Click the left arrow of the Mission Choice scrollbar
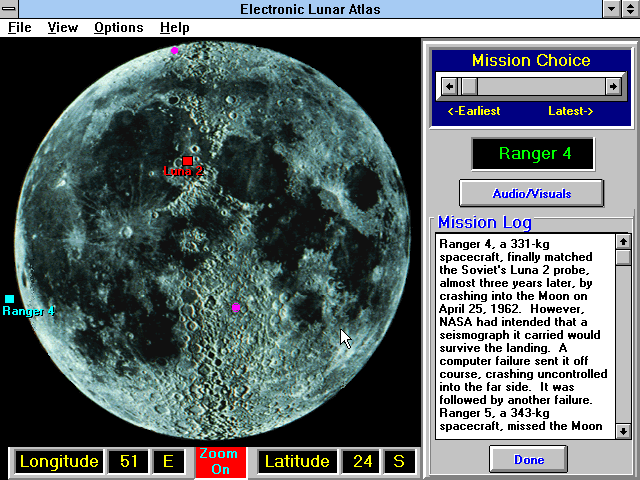 click(449, 86)
